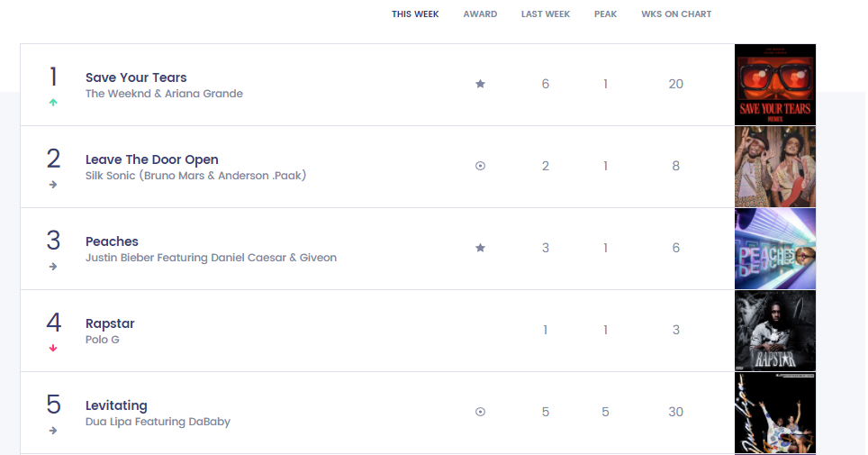Click artist The Weeknd & Ariana Grande
The image size is (868, 455).
(x=164, y=94)
